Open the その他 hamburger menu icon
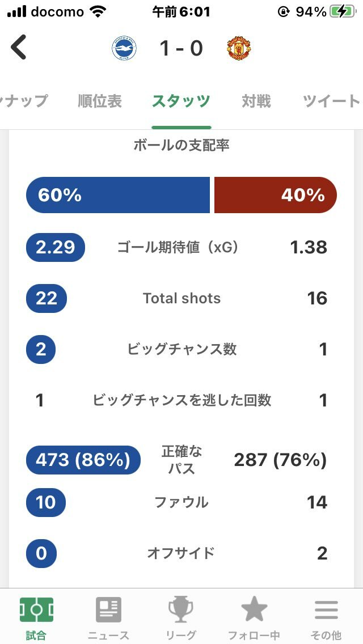 326,610
